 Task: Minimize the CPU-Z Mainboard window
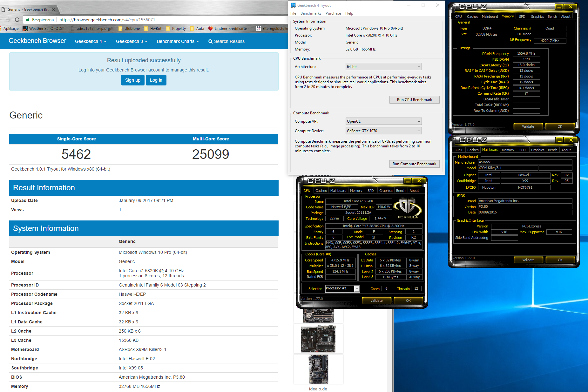pos(559,140)
